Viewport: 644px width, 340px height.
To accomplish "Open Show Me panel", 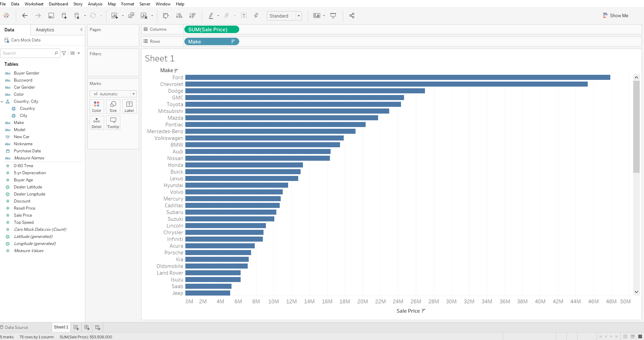I will pyautogui.click(x=615, y=16).
